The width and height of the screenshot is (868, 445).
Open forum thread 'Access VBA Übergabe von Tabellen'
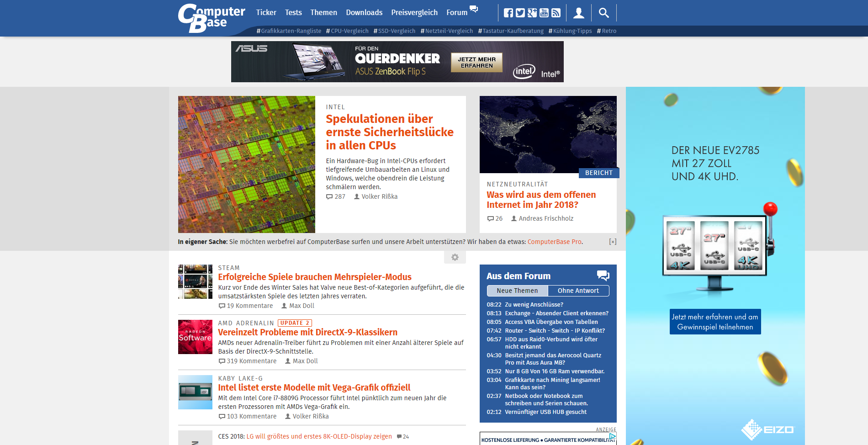coord(551,322)
